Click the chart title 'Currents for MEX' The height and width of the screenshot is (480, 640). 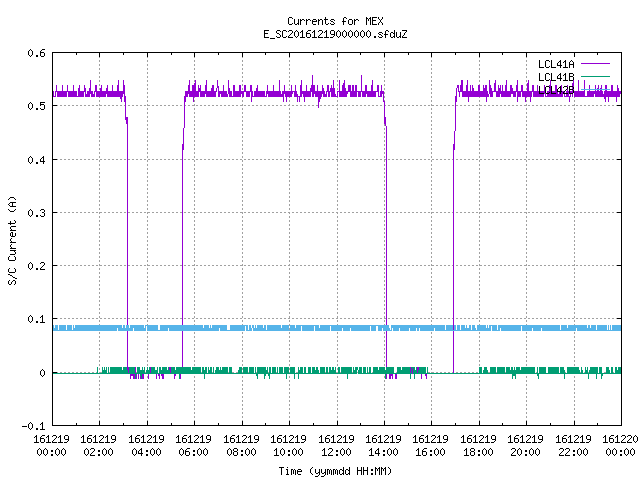point(335,21)
